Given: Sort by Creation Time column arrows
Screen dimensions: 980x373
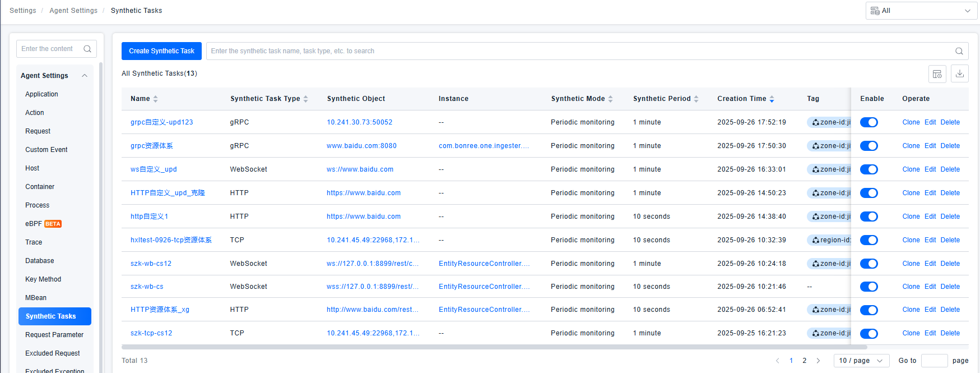Looking at the screenshot, I should 772,99.
